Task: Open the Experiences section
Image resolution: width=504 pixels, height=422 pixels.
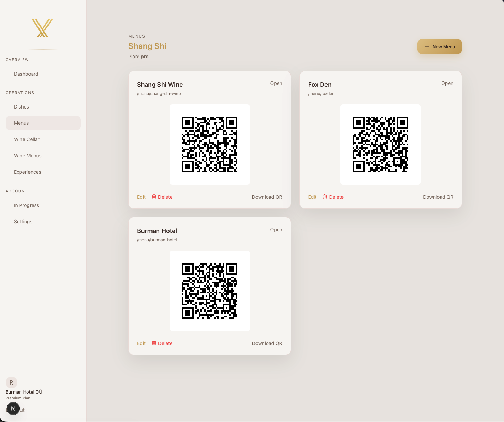Action: (x=43, y=172)
